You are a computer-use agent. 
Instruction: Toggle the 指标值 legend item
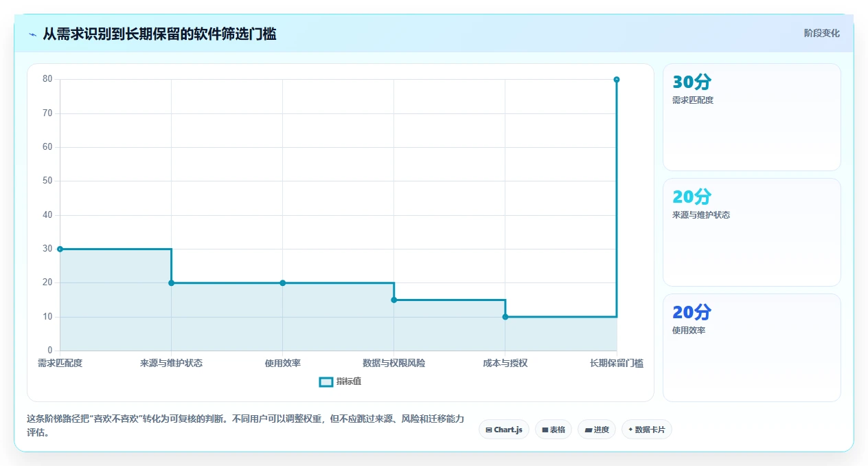[x=341, y=381]
